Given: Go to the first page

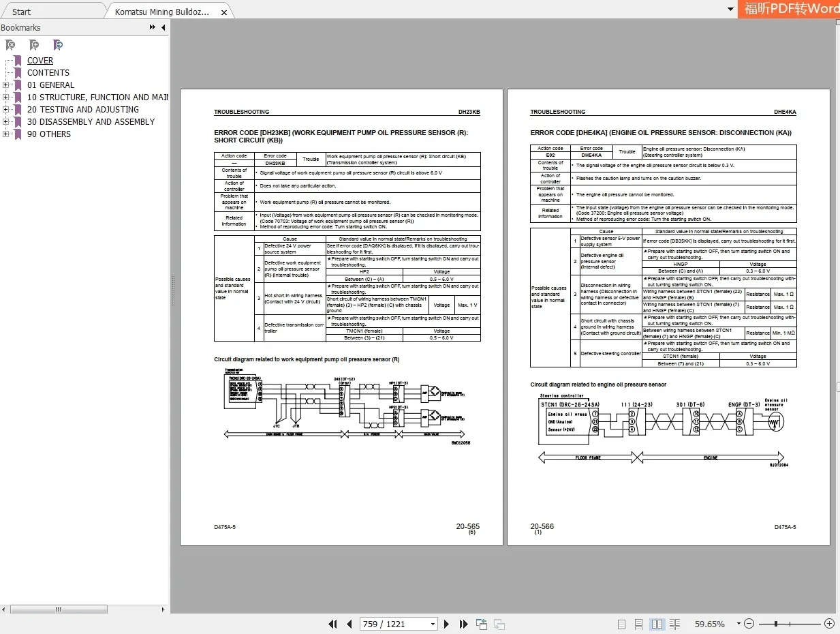Looking at the screenshot, I should [x=333, y=624].
